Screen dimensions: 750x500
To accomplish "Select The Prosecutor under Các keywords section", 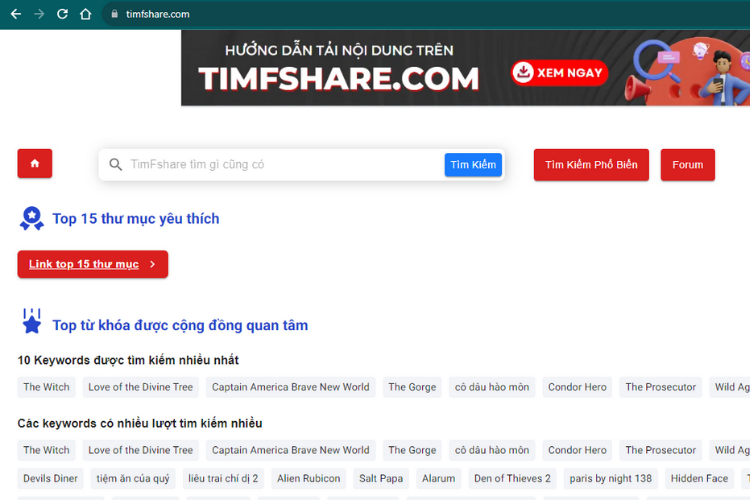I will [661, 450].
